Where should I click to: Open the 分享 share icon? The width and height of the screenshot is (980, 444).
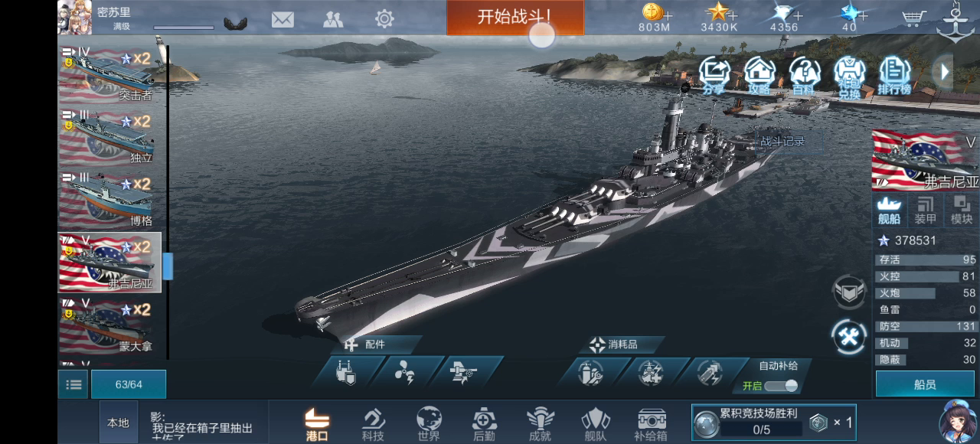point(714,76)
